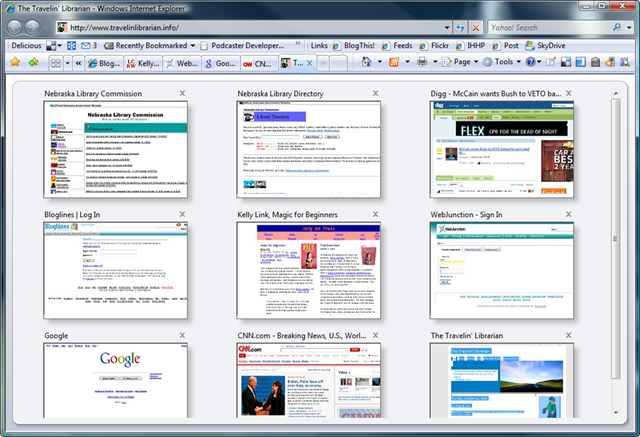The height and width of the screenshot is (437, 640).
Task: Expand the Home button dropdown
Action: (380, 62)
